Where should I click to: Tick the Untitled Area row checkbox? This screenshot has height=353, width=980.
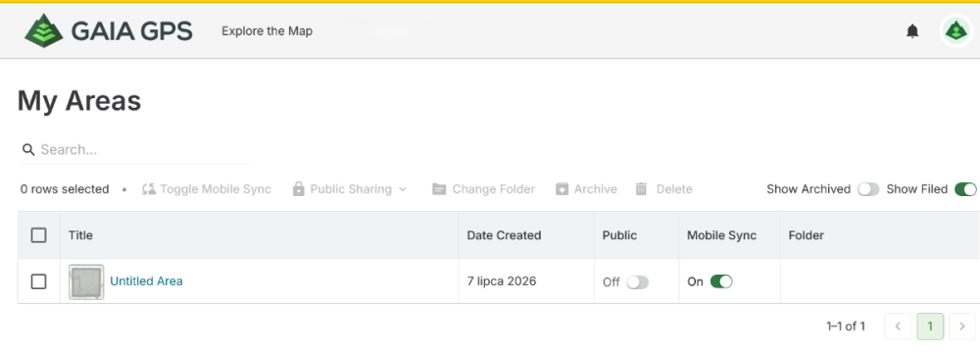click(39, 281)
